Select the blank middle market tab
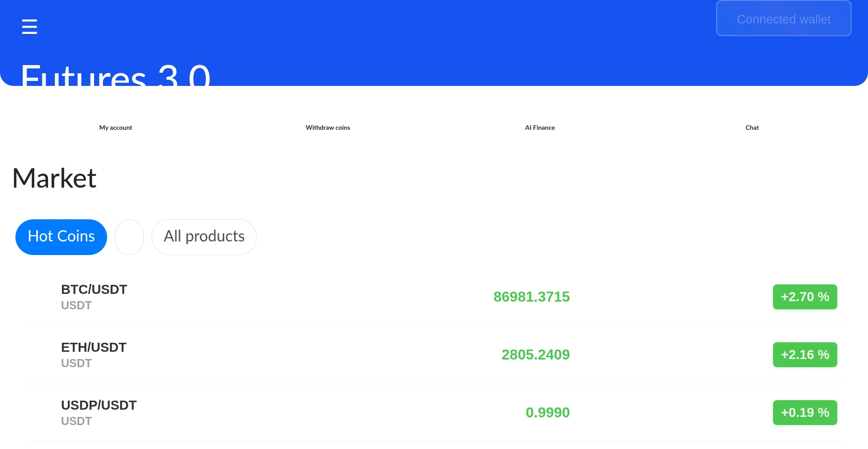Screen dimensions: 868x449 [x=129, y=237]
